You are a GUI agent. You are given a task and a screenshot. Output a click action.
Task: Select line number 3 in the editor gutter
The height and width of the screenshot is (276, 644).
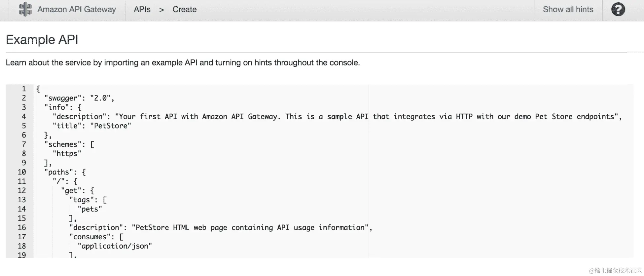[x=24, y=107]
